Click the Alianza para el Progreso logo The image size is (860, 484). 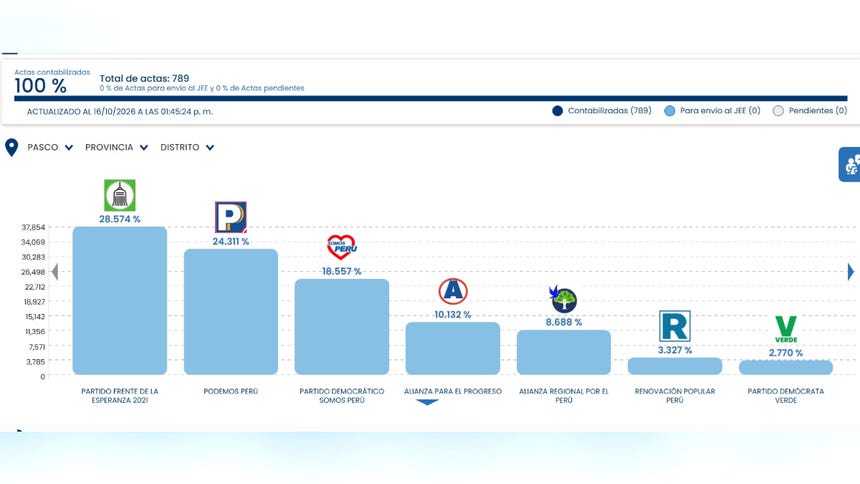(x=453, y=291)
